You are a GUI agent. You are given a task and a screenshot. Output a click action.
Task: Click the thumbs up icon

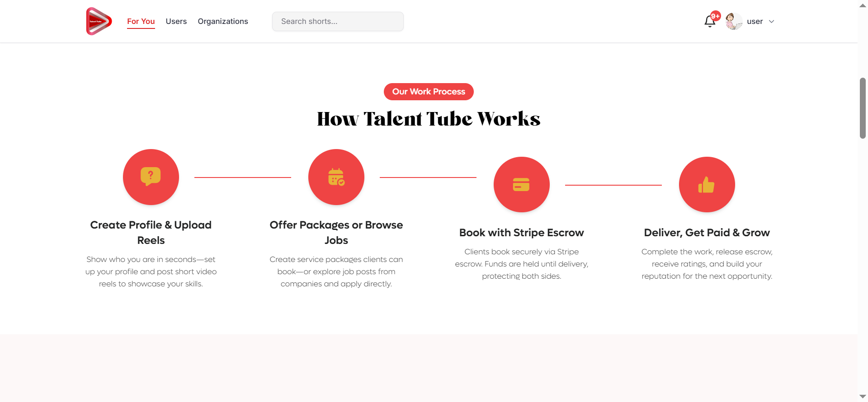pos(706,185)
